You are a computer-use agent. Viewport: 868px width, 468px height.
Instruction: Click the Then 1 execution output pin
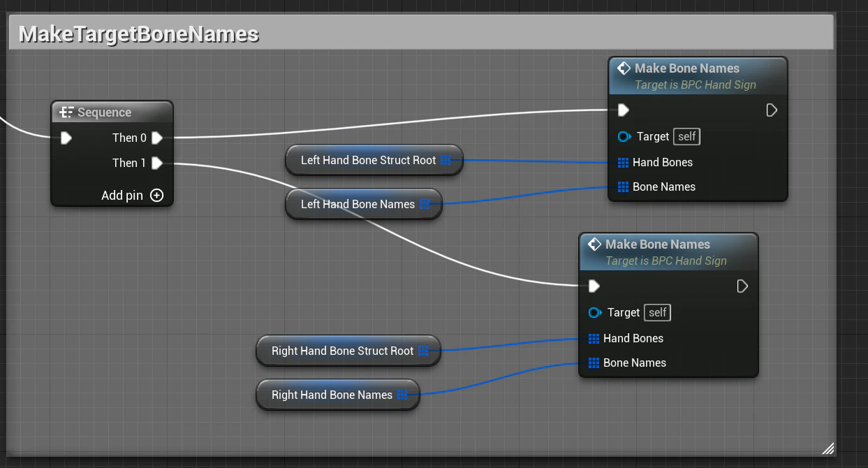coord(157,163)
